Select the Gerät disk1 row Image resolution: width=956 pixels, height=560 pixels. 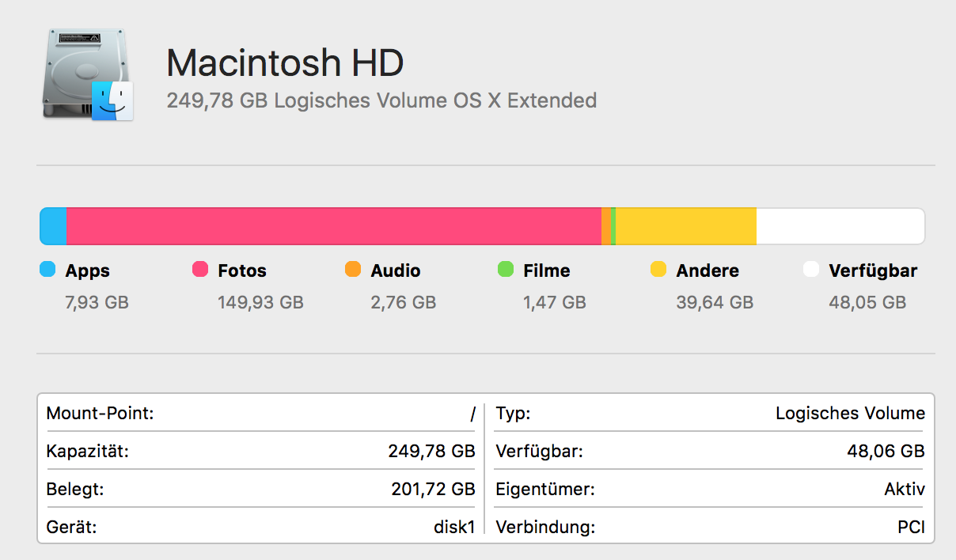click(261, 526)
